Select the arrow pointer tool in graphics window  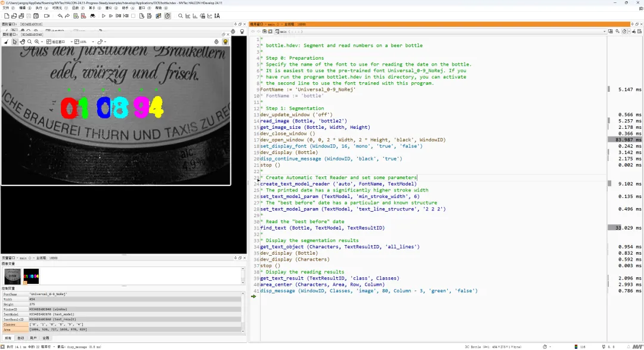(14, 42)
